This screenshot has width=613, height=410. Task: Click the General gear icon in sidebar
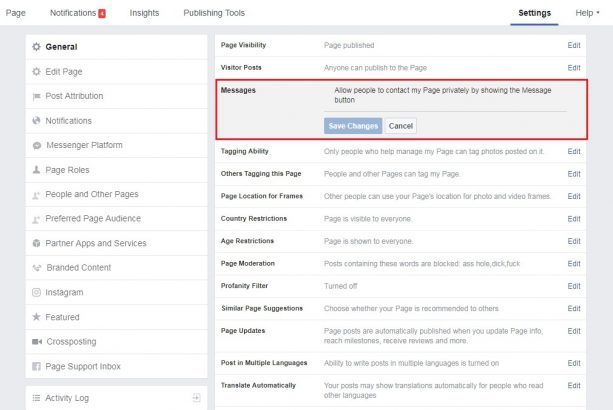coord(37,47)
